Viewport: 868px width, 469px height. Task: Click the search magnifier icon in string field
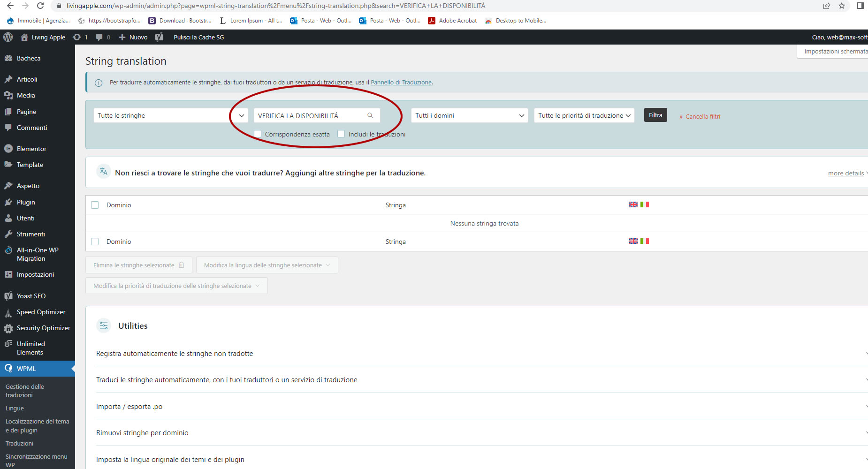tap(370, 115)
